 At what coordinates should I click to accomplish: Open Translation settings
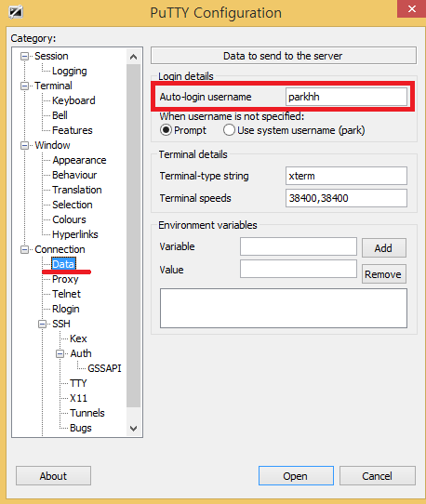click(77, 190)
